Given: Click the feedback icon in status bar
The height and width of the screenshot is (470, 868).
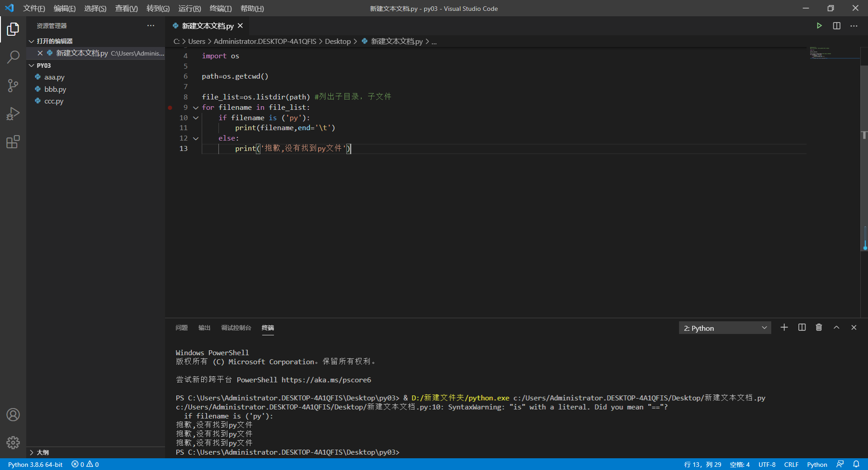Looking at the screenshot, I should tap(840, 464).
